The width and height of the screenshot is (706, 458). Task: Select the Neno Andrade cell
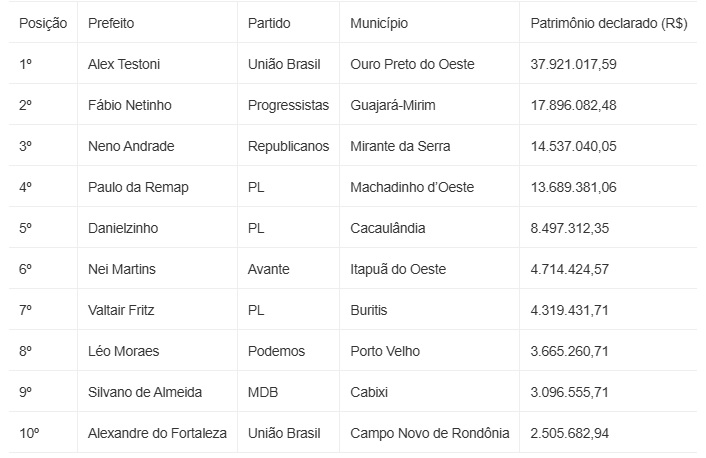[x=131, y=146]
